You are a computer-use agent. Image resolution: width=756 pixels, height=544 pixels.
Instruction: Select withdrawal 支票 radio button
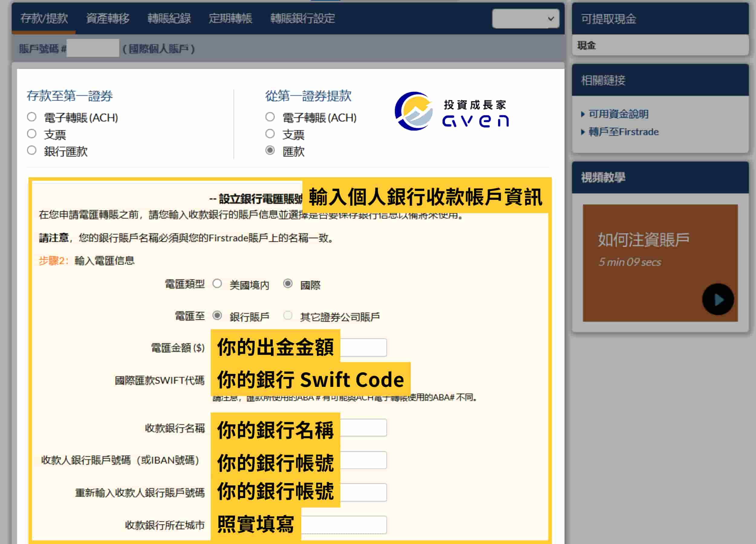[x=270, y=134]
